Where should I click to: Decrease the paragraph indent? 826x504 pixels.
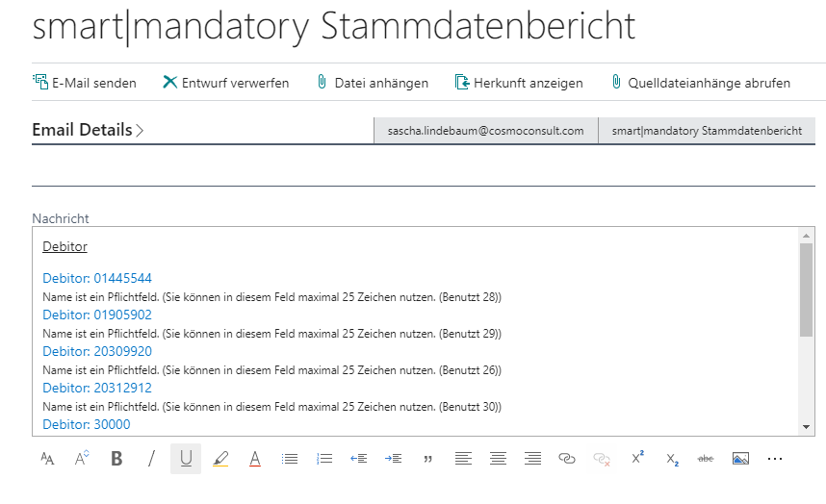coord(359,459)
